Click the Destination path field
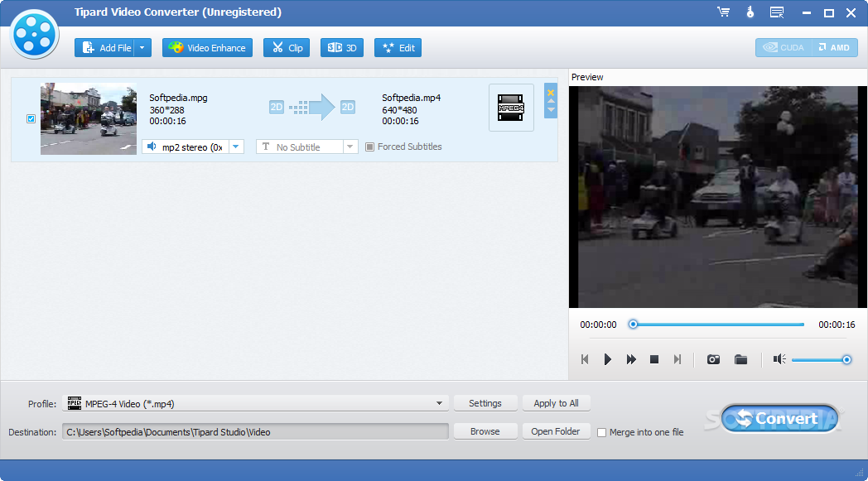The image size is (868, 481). pos(255,431)
